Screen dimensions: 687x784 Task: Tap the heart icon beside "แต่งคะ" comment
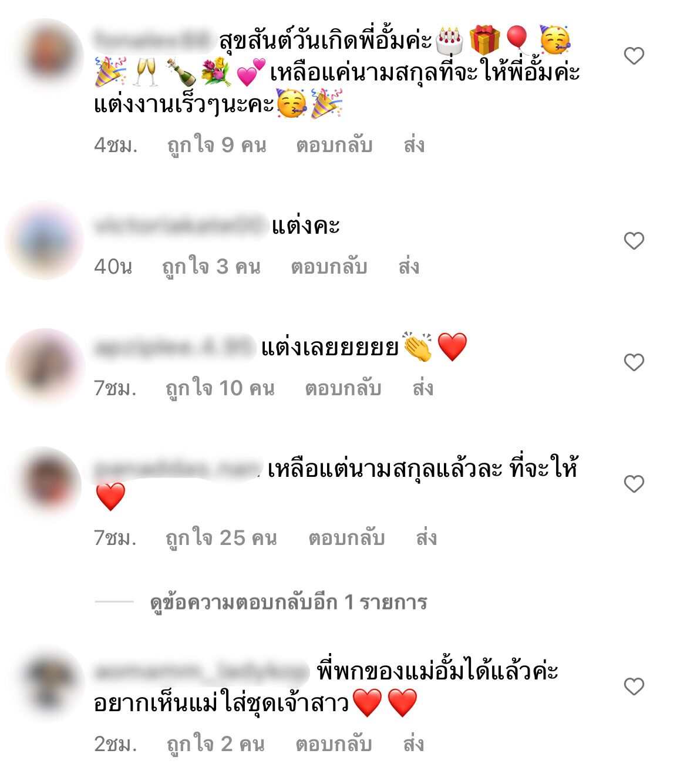pos(634,241)
